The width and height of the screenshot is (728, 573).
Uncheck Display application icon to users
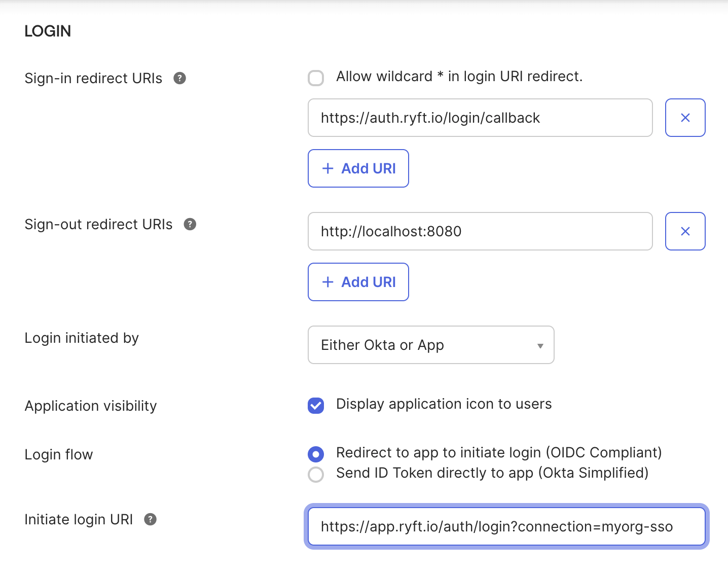pyautogui.click(x=316, y=406)
